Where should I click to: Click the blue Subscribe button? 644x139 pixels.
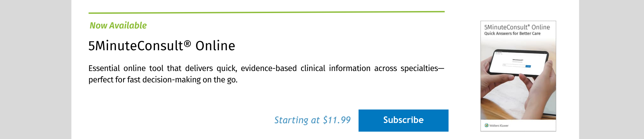pyautogui.click(x=403, y=120)
